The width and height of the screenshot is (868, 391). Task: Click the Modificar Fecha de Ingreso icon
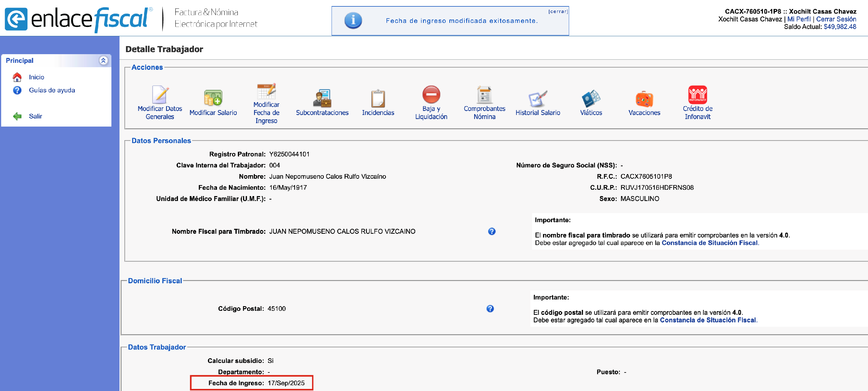[266, 91]
